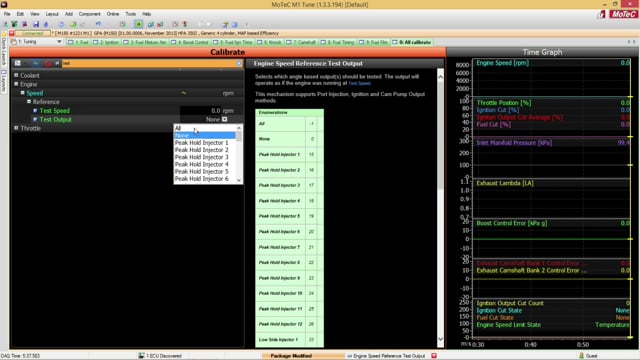
Task: Follow the Test Speed link in help text
Action: click(360, 83)
